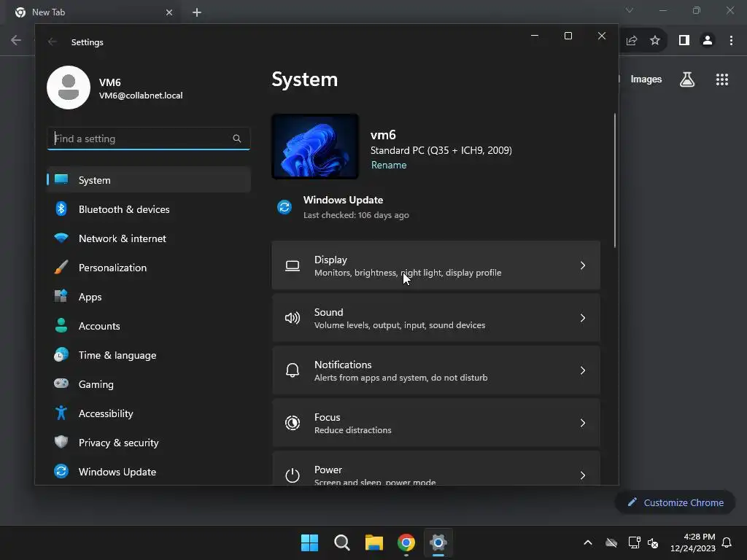747x560 pixels.
Task: Click the Rename link for vm6
Action: [x=389, y=165]
